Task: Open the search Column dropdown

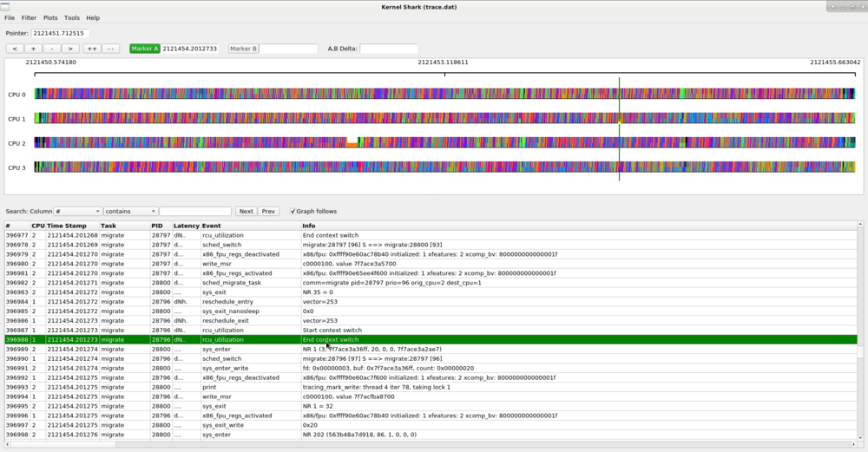Action: click(77, 212)
